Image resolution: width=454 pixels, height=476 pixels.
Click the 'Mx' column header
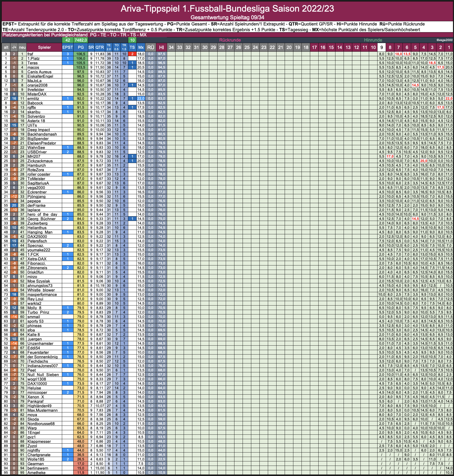coord(141,47)
